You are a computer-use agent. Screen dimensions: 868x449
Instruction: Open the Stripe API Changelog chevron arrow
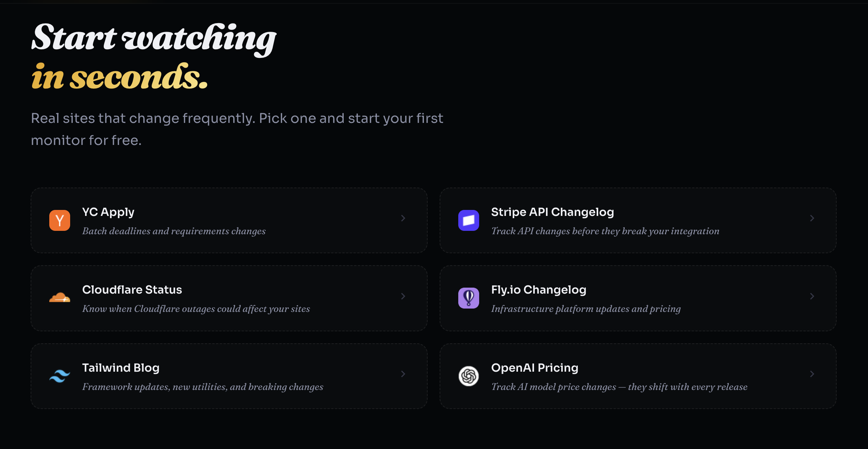812,218
